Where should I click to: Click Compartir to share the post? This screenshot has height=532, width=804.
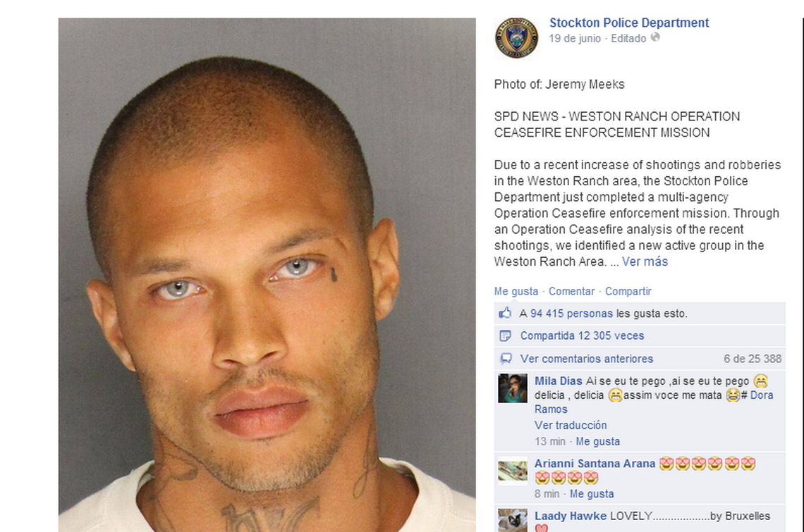[x=628, y=291]
